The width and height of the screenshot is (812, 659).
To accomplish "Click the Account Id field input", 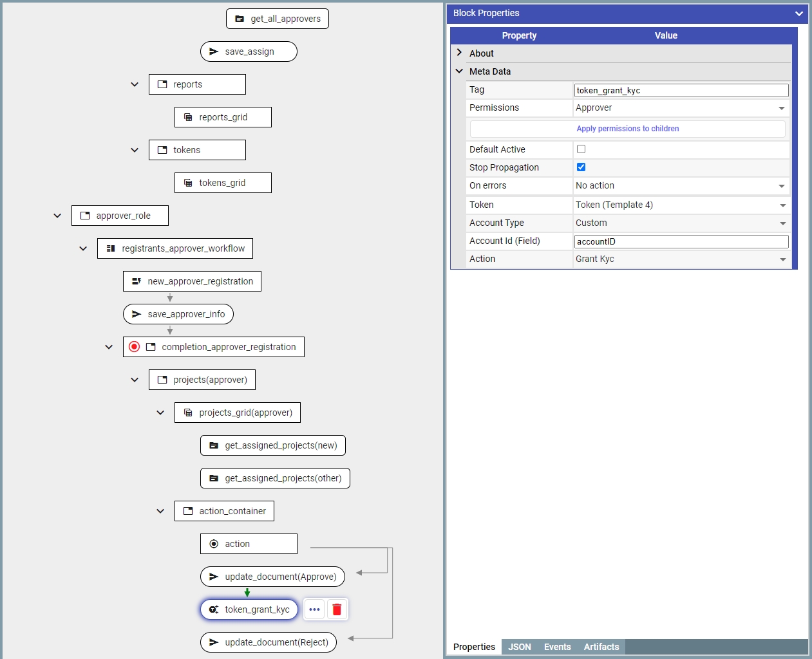I will pos(681,241).
